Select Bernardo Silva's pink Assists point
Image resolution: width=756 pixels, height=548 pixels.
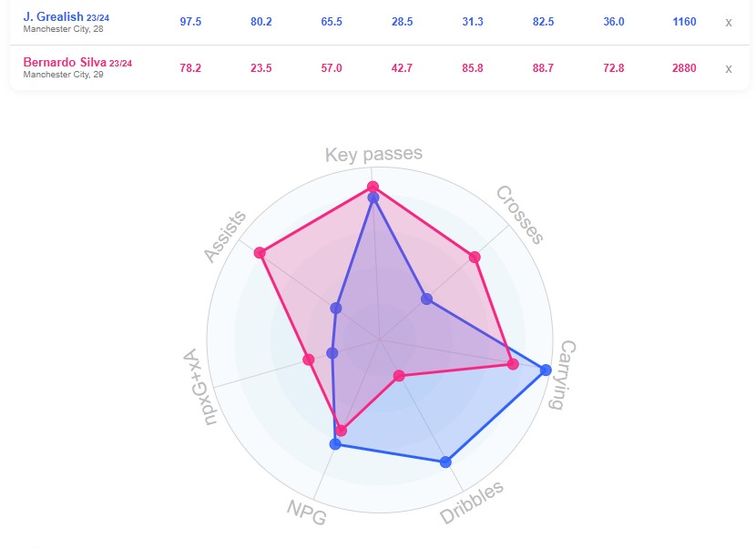[261, 252]
